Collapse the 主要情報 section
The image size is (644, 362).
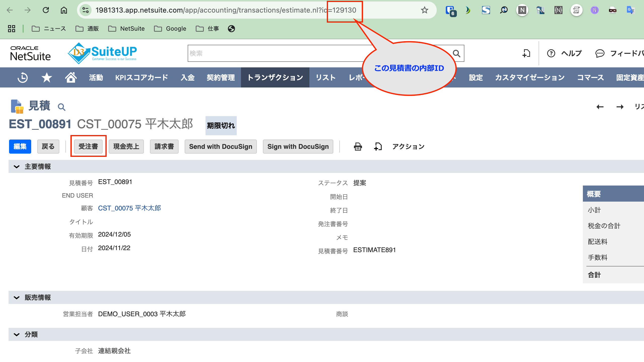pos(17,166)
